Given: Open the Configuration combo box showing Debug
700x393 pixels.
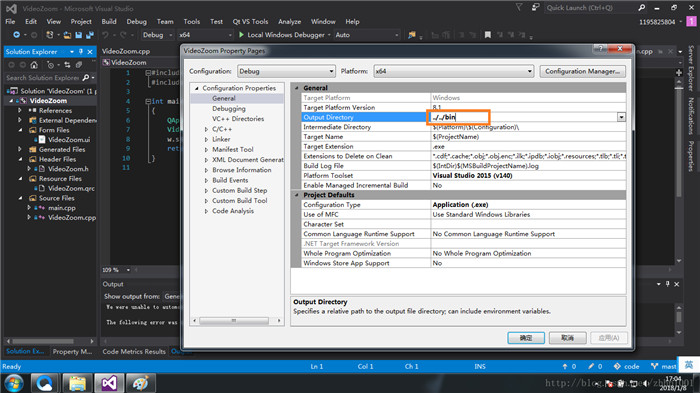Looking at the screenshot, I should click(286, 71).
